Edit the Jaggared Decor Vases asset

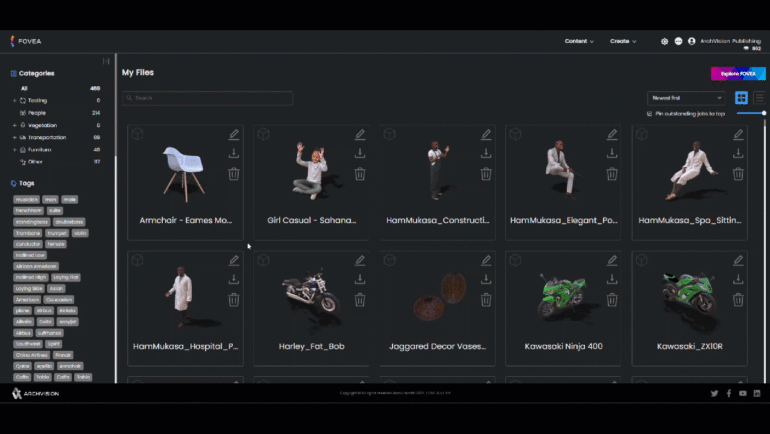click(486, 260)
